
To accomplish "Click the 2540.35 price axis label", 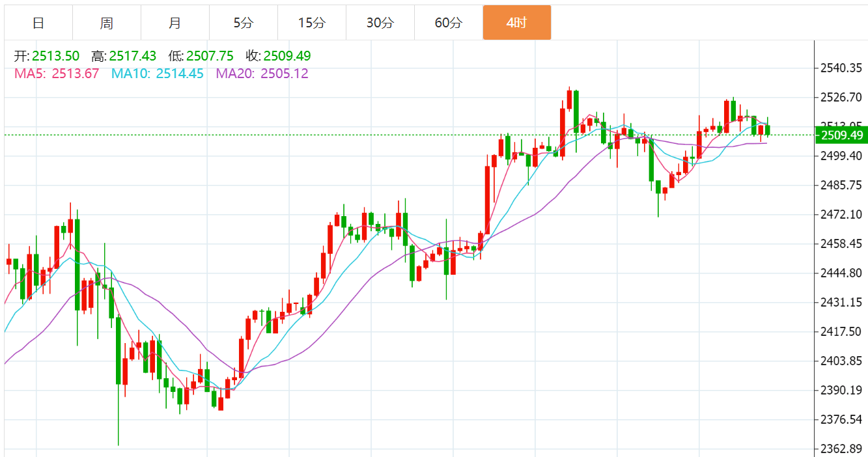I will pyautogui.click(x=841, y=68).
